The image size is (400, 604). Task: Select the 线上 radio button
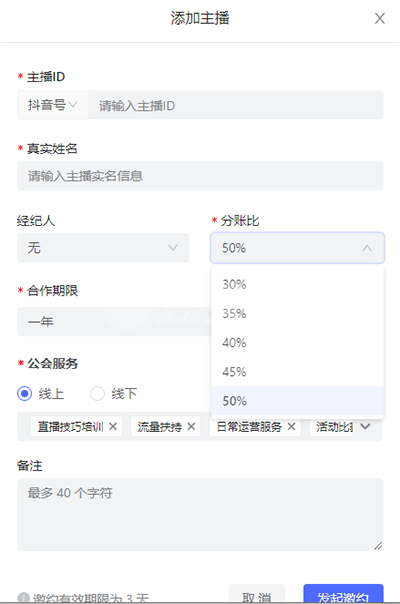pos(25,394)
